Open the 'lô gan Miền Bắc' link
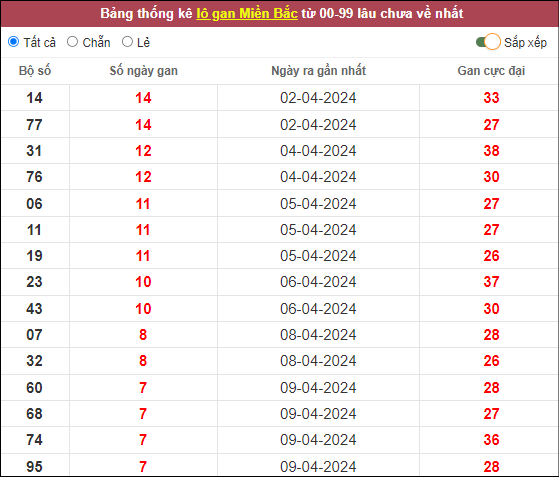The height and width of the screenshot is (477, 559). point(247,14)
